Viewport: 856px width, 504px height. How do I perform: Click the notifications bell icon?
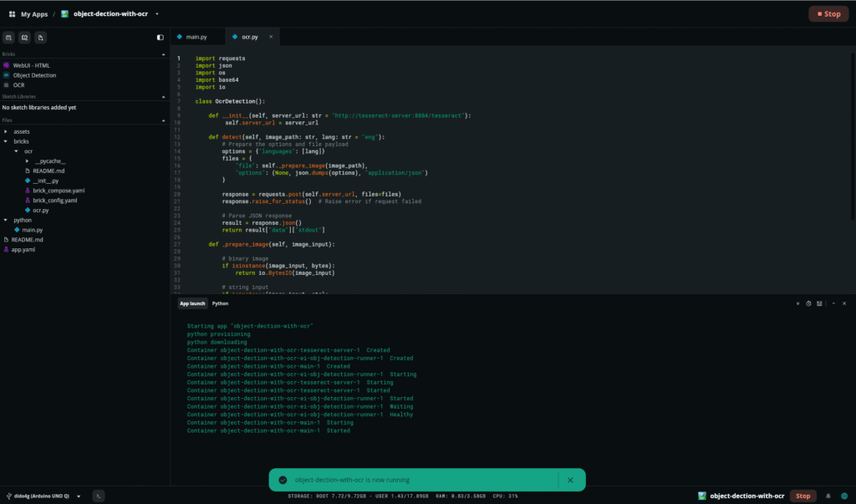(x=828, y=496)
